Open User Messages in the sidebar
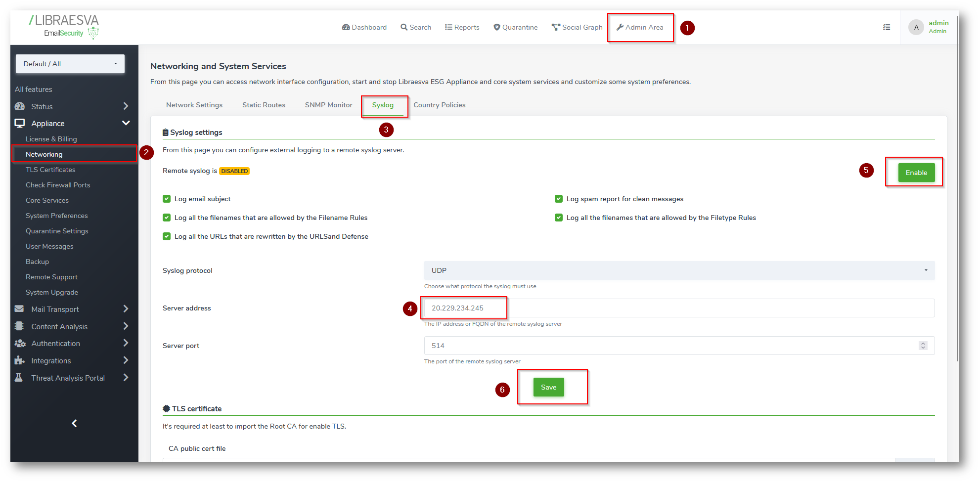980x483 pixels. click(49, 246)
